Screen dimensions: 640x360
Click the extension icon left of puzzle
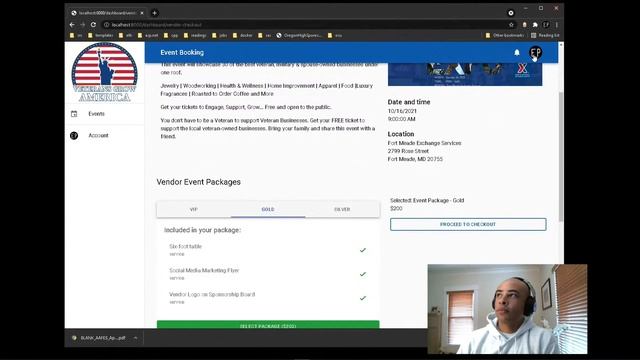[524, 25]
